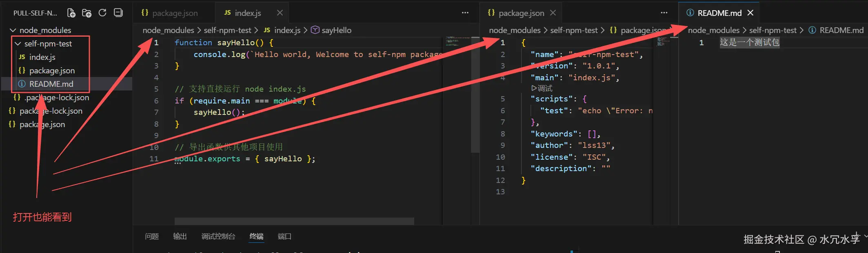The image size is (868, 253).
Task: Collapse the self-npm-test folder
Action: click(x=43, y=44)
